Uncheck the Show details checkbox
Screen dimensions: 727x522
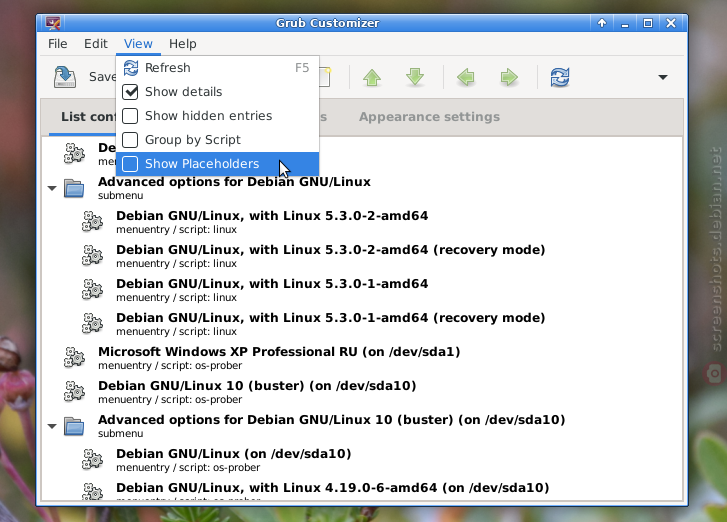[x=130, y=92]
